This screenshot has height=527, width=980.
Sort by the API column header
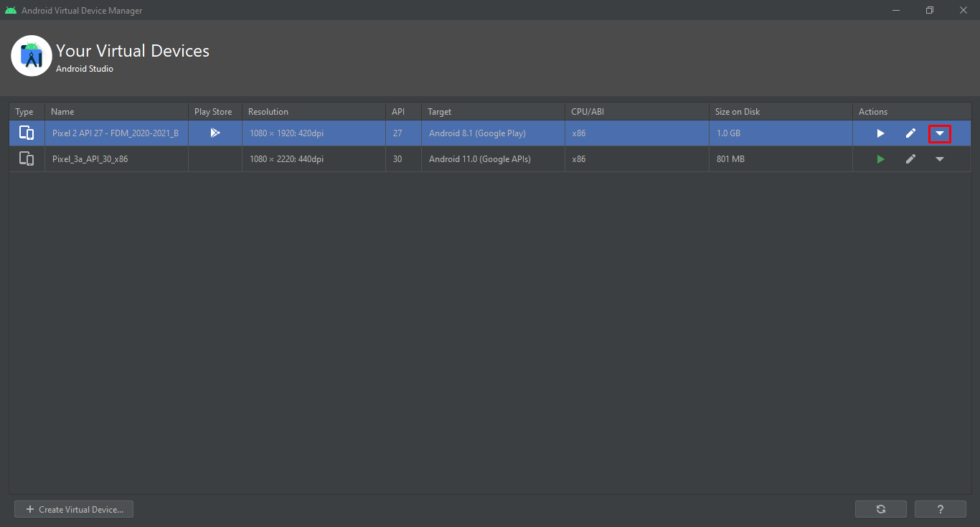(403, 111)
